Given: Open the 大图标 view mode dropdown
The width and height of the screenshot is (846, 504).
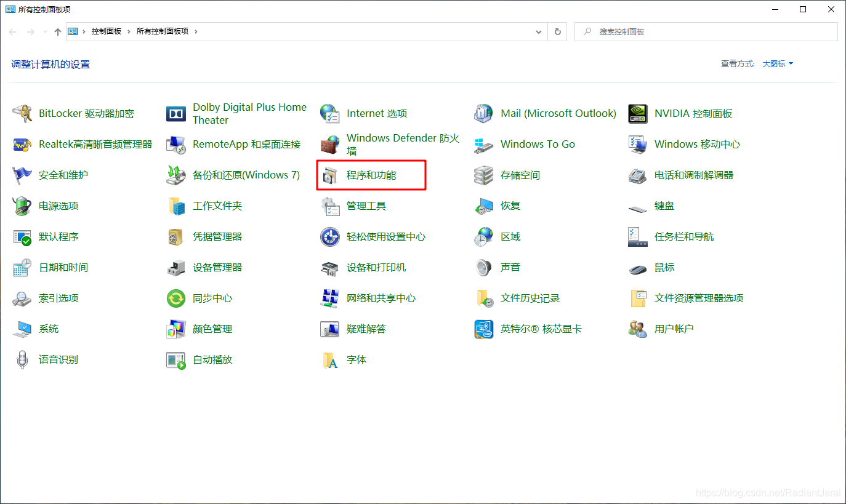Looking at the screenshot, I should pyautogui.click(x=778, y=63).
